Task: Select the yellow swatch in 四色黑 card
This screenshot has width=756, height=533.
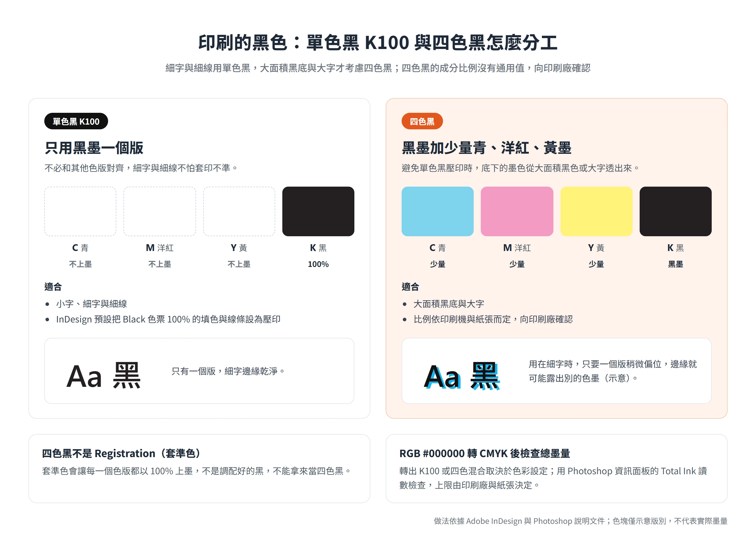Action: (x=596, y=211)
